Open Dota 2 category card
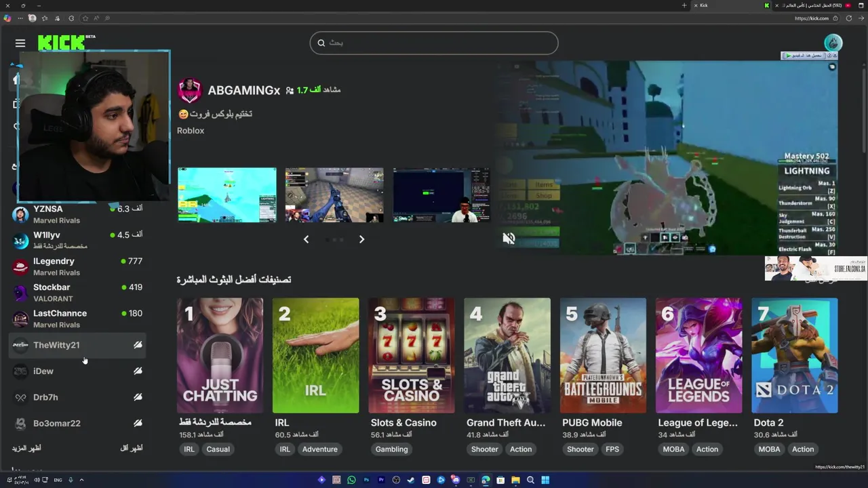This screenshot has height=488, width=868. pos(795,355)
